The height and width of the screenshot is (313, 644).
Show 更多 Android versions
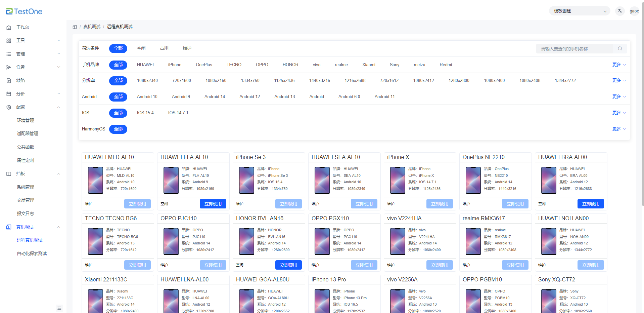pos(619,97)
